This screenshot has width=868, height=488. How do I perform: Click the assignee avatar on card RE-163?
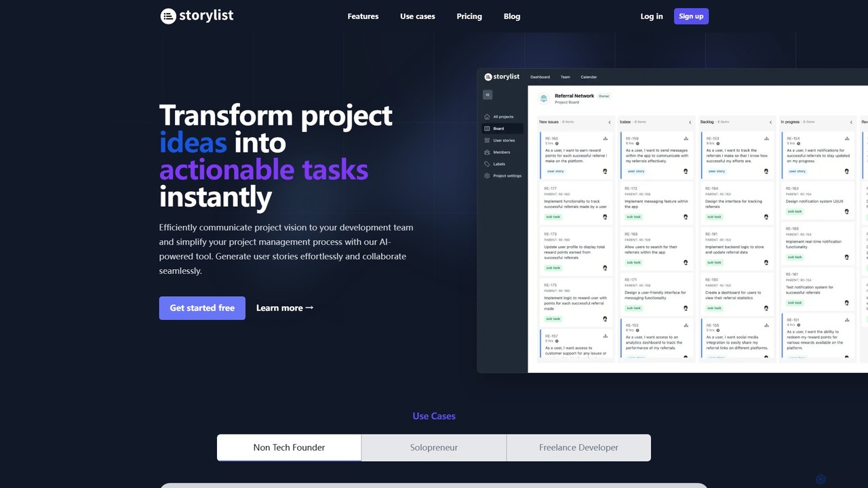coord(847,211)
